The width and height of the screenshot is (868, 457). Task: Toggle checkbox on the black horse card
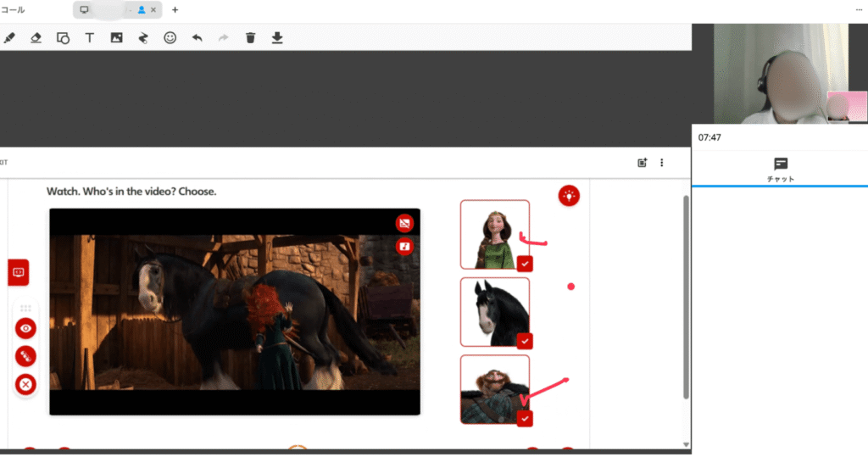click(x=524, y=341)
